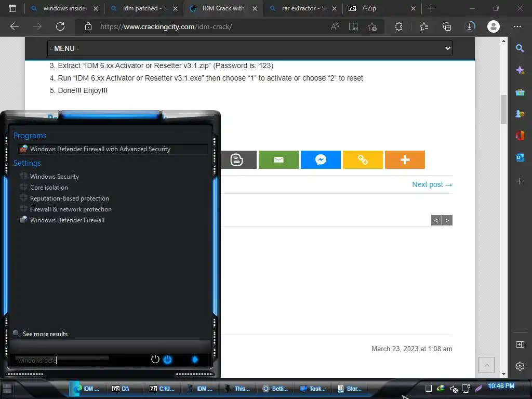Viewport: 532px width, 399px height.
Task: Switch to the Edge IDM taskbar button
Action: [x=87, y=389]
